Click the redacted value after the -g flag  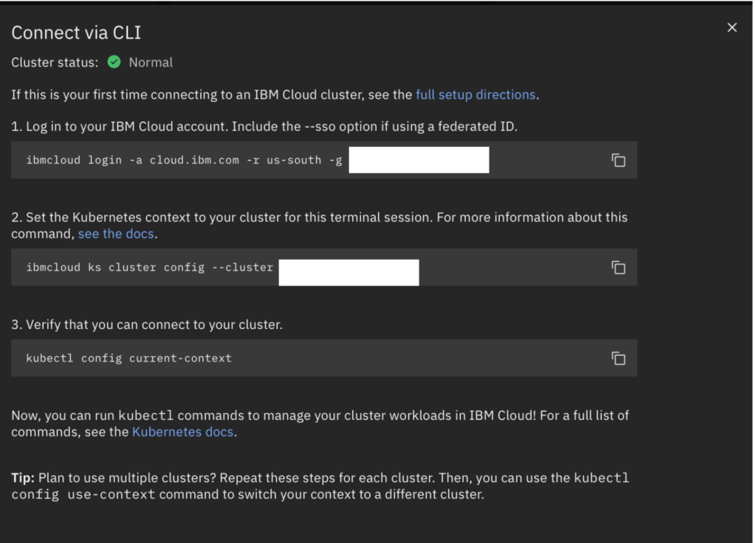(419, 160)
